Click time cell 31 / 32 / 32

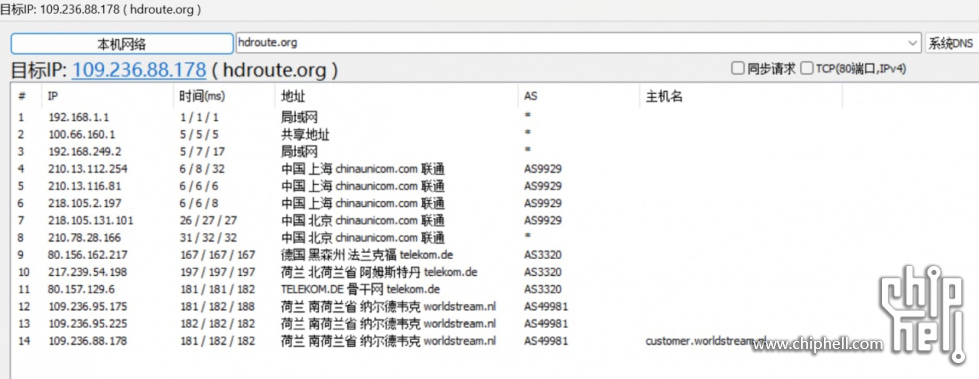coord(208,238)
